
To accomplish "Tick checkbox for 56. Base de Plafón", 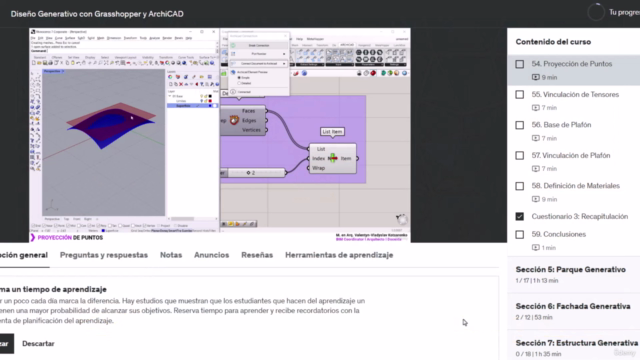I will click(x=520, y=125).
